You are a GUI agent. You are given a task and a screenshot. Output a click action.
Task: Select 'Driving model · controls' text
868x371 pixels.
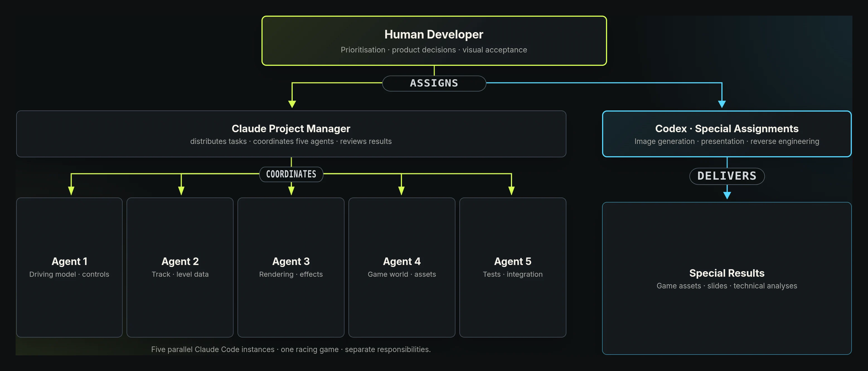tap(69, 274)
